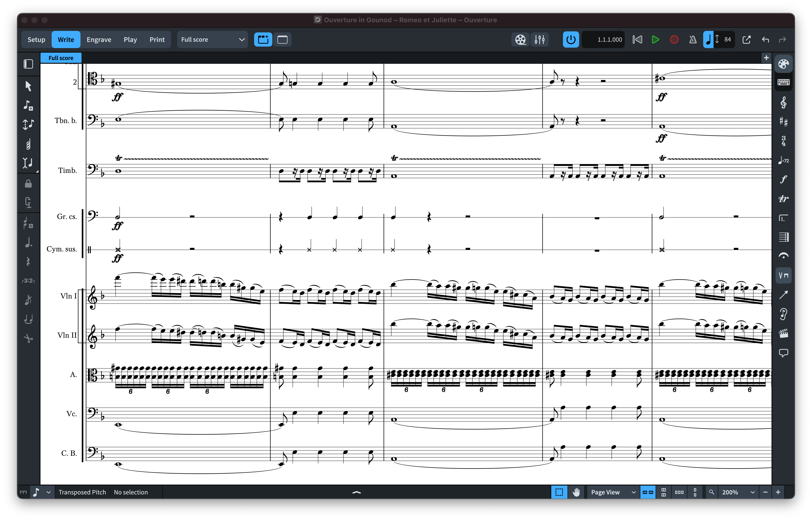Add a new tab with plus

(x=766, y=58)
